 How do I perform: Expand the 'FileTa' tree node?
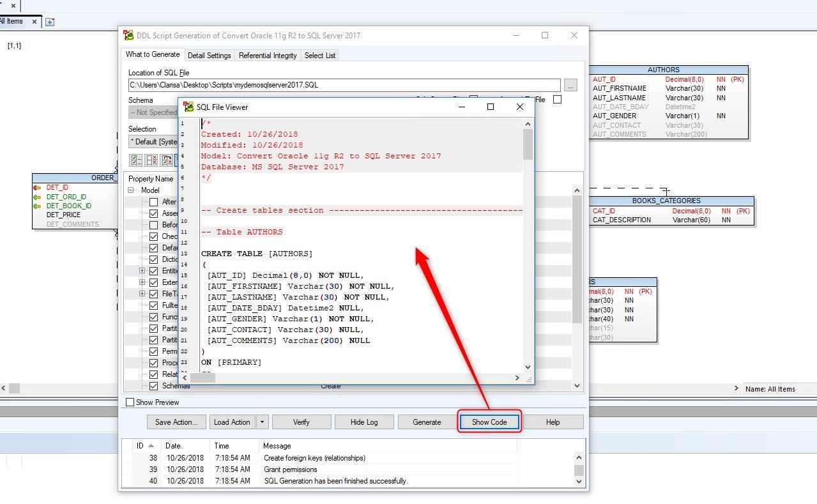click(143, 294)
